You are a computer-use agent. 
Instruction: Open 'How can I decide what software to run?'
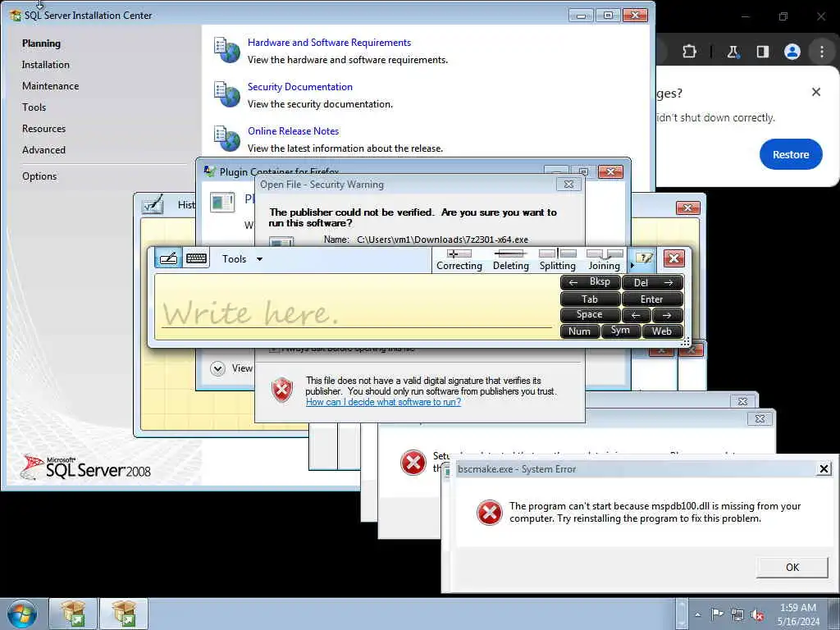click(x=383, y=402)
